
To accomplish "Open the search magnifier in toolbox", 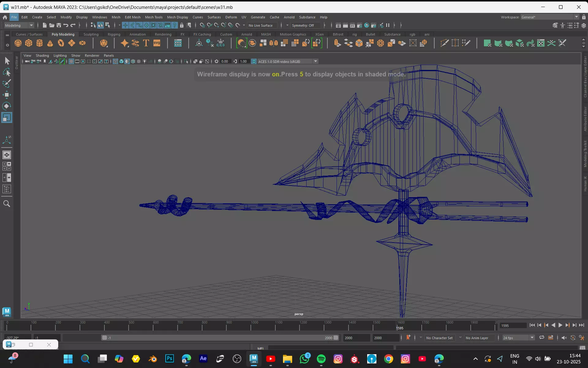I will click(x=7, y=204).
